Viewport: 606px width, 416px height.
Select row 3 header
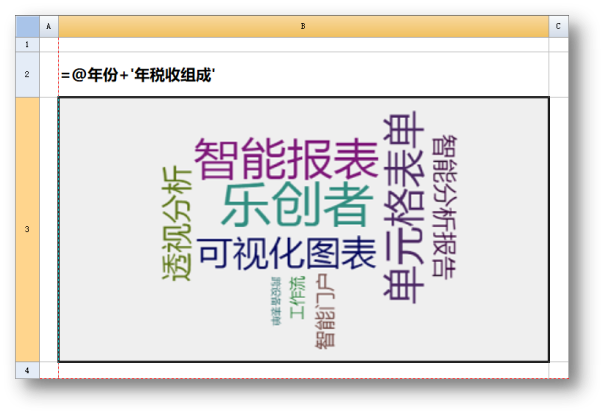click(x=27, y=230)
